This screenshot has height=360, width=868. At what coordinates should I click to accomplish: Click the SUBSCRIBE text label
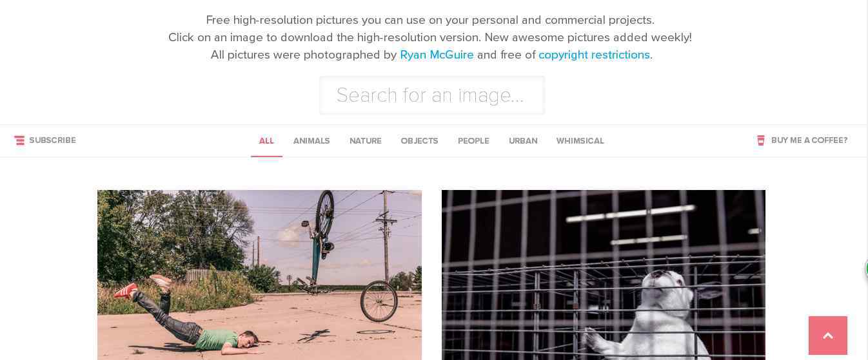click(x=52, y=140)
